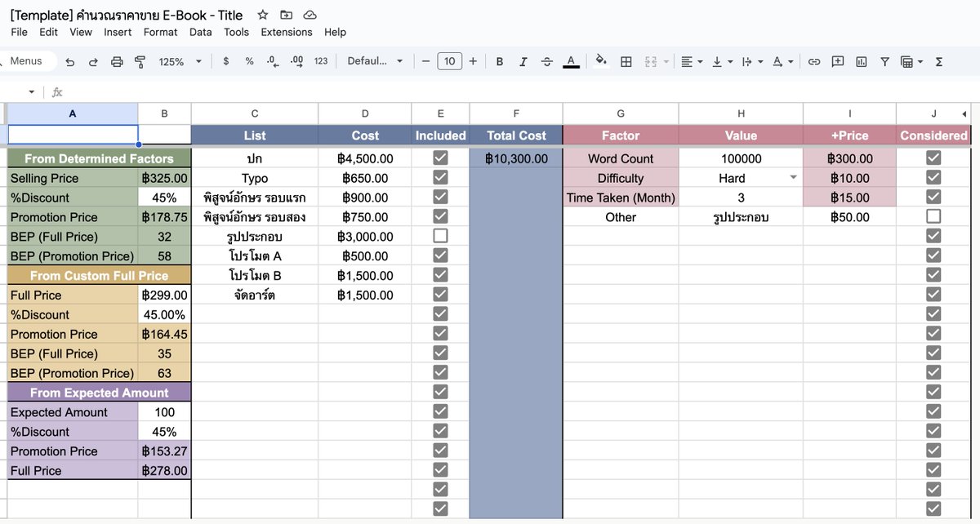Star the document
Viewport: 980px width, 524px height.
262,15
